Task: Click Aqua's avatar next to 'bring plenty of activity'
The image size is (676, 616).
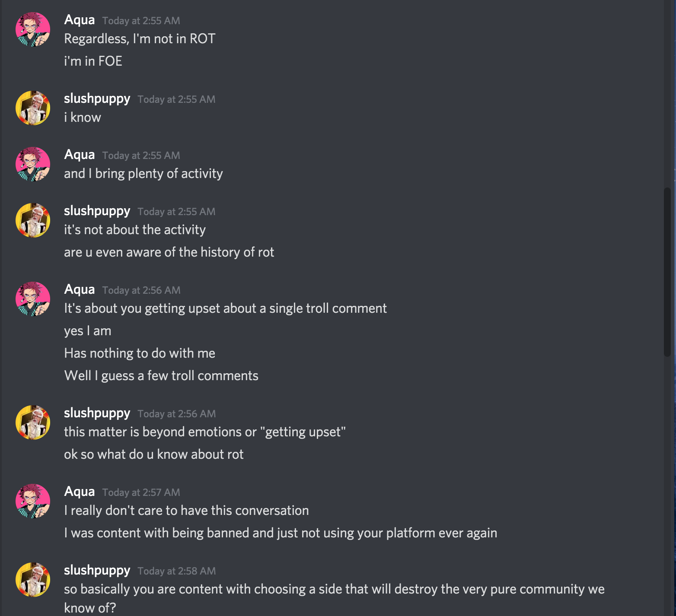Action: click(33, 164)
